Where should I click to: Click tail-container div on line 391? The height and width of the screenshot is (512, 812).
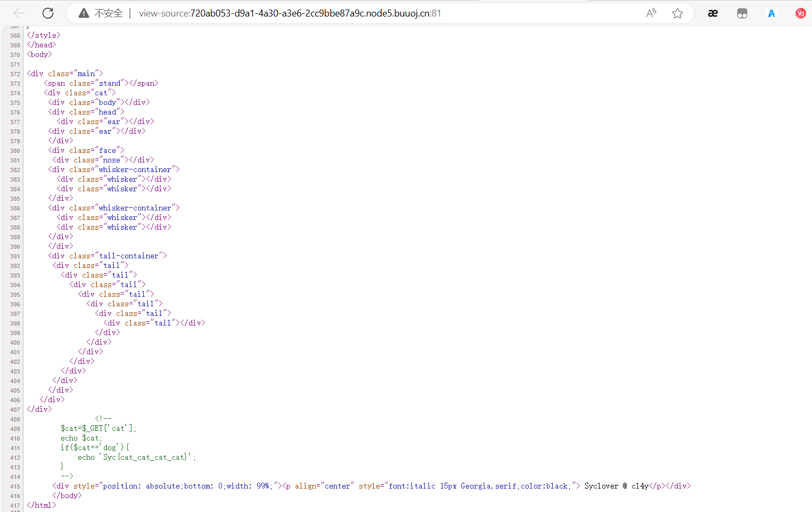(108, 256)
